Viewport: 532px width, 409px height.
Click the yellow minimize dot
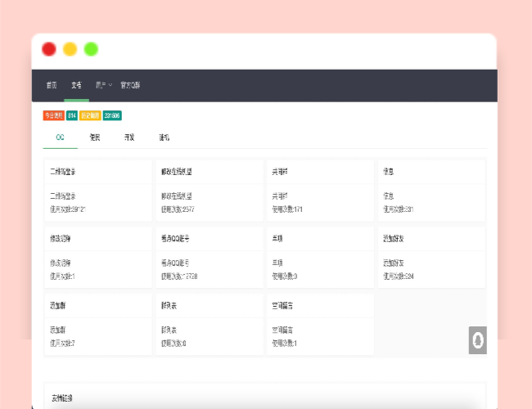click(x=70, y=49)
